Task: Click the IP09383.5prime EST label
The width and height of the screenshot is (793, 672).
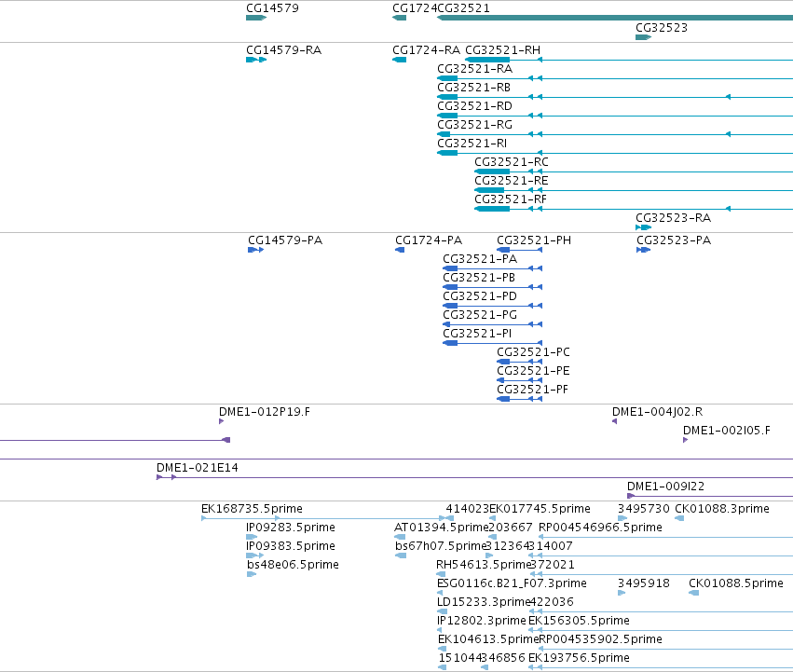Action: point(291,546)
